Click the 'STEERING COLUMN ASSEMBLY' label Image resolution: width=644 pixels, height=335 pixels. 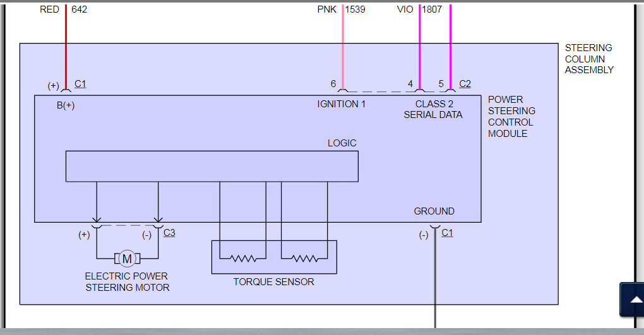coord(589,59)
